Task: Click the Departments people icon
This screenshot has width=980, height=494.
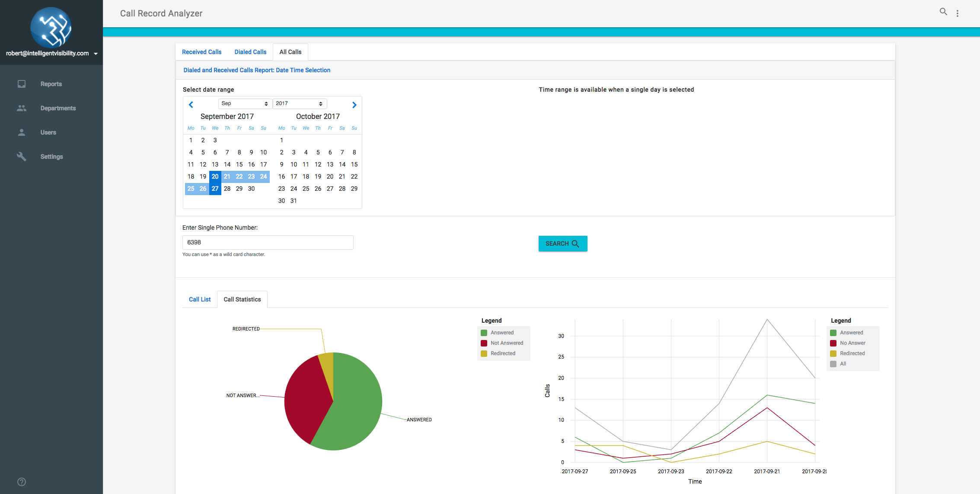Action: point(22,108)
